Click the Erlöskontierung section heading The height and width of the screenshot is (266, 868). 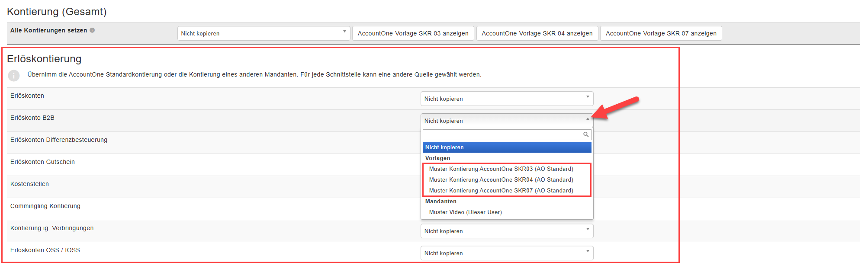click(44, 59)
